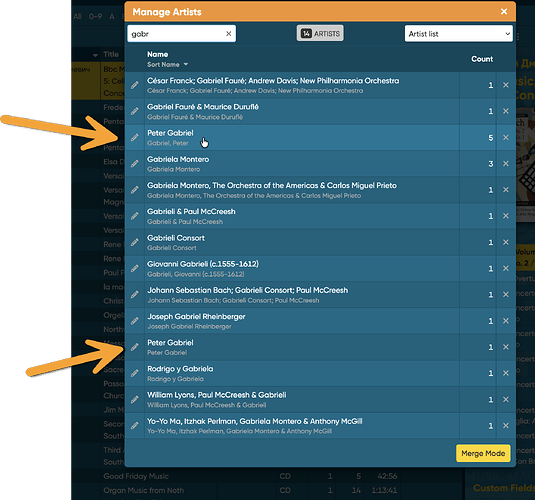Click the Name column header

pyautogui.click(x=158, y=54)
